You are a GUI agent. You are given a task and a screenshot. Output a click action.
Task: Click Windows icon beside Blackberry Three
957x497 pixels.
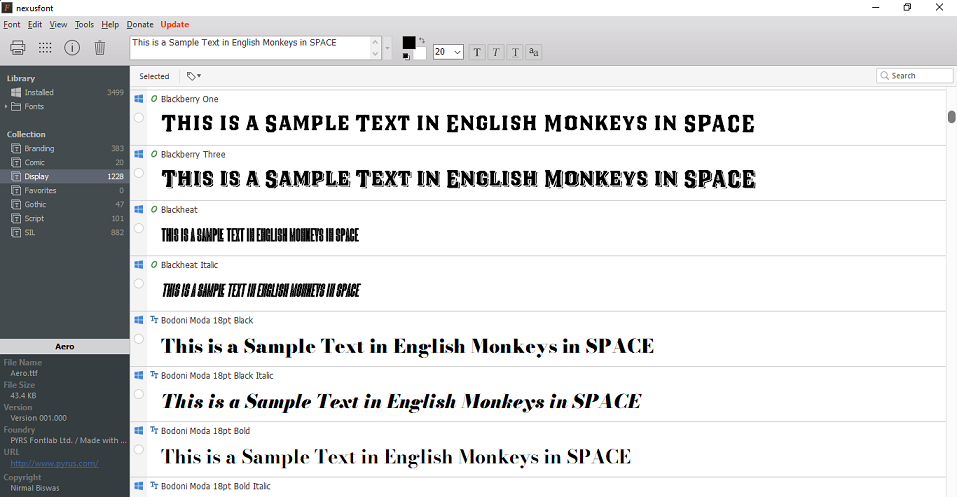tap(139, 154)
